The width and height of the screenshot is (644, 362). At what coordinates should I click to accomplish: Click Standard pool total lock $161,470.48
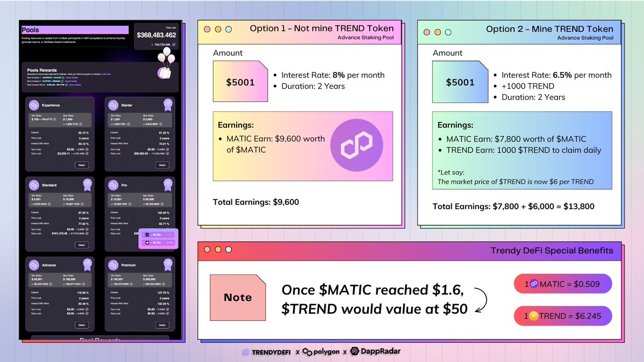tap(60, 233)
